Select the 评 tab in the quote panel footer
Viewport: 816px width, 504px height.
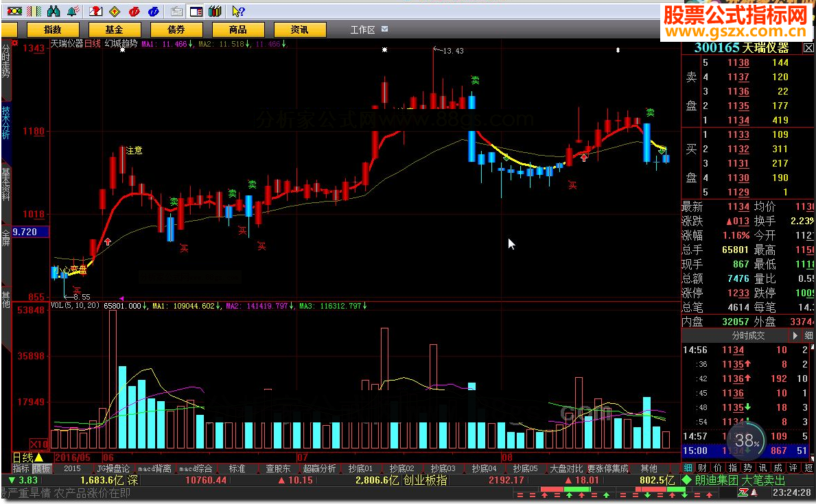(x=793, y=468)
